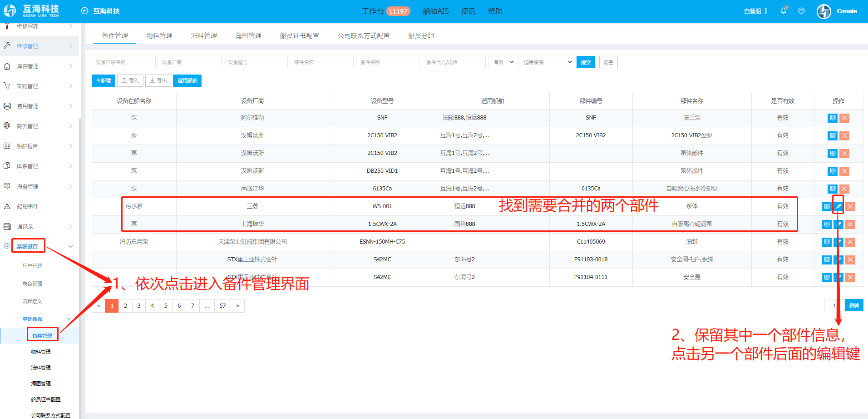Open 工作台 in top navigation
The height and width of the screenshot is (419, 868).
pyautogui.click(x=373, y=11)
